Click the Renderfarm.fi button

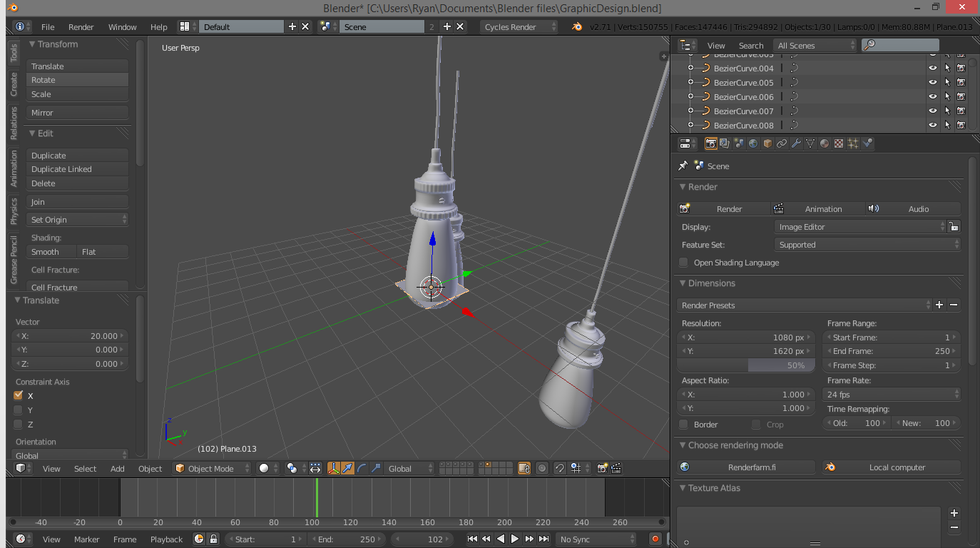(x=746, y=467)
